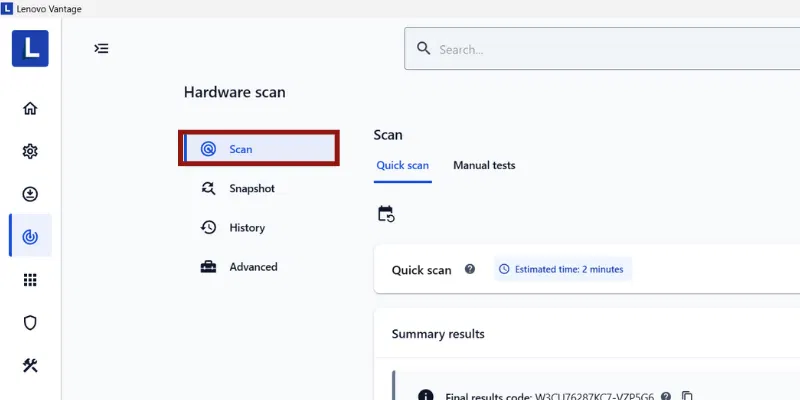The image size is (800, 400).
Task: Open Advanced in Hardware scan menu
Action: coord(253,267)
